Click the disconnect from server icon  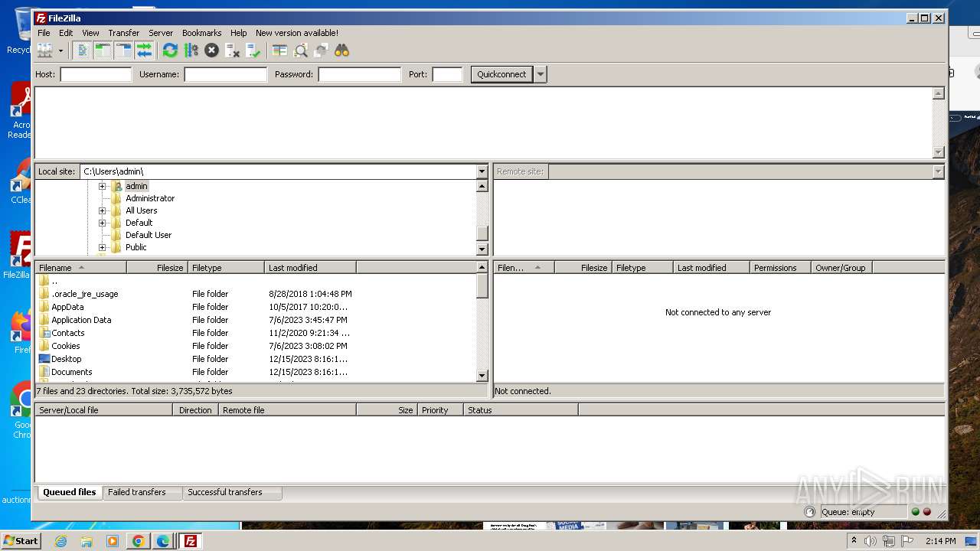point(233,51)
